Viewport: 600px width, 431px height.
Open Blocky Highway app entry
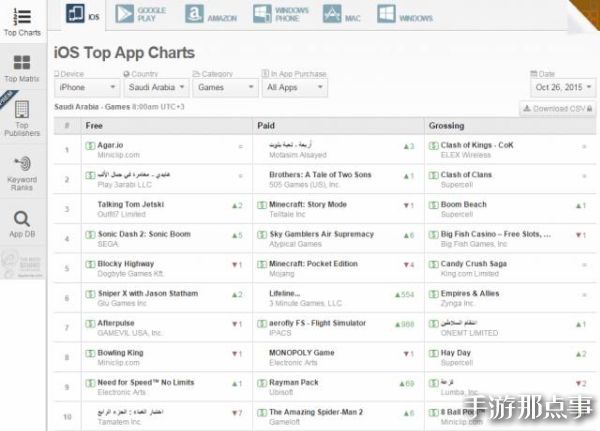126,264
